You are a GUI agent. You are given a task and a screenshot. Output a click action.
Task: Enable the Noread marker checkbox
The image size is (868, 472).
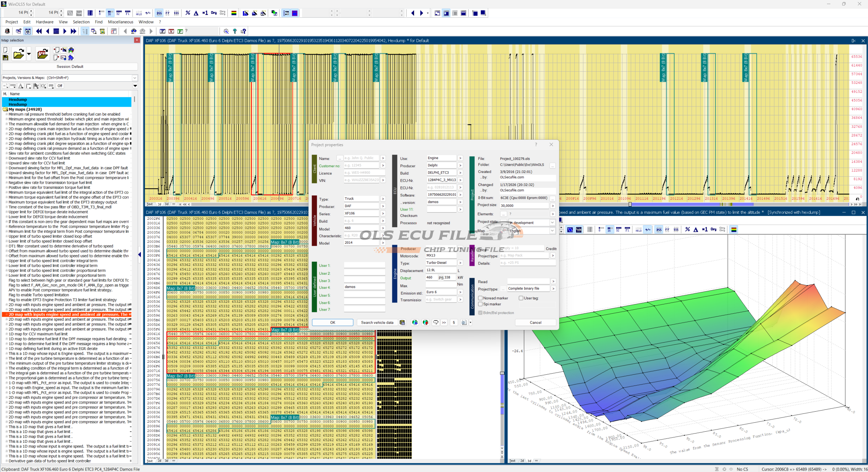click(x=480, y=298)
